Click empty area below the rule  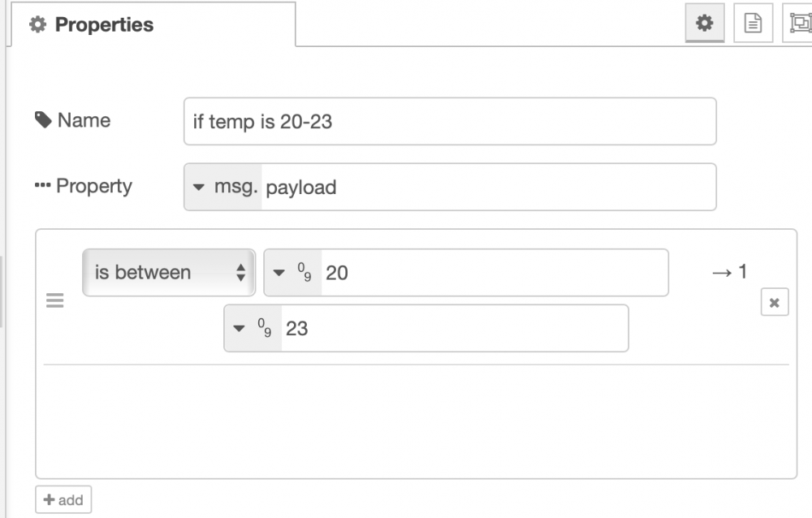click(x=416, y=421)
